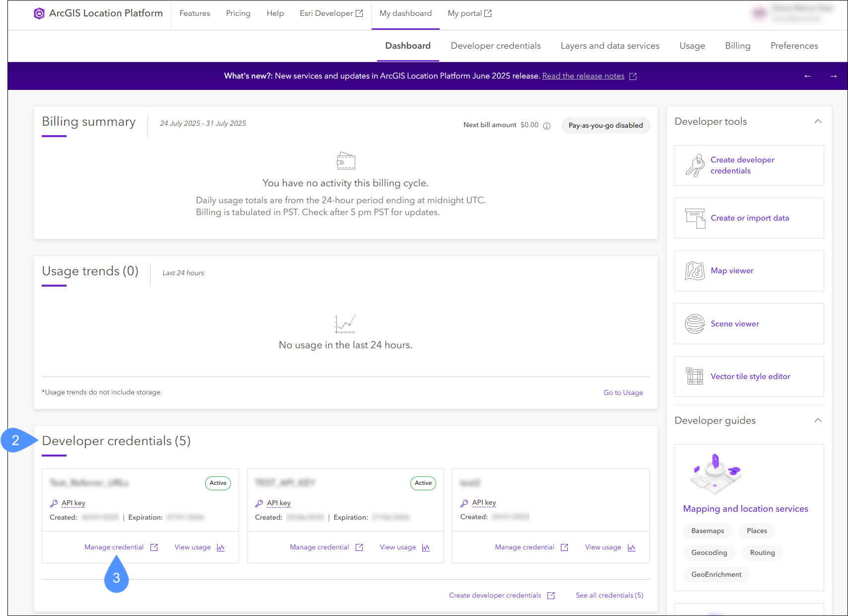Click the Create or import data icon

point(695,218)
